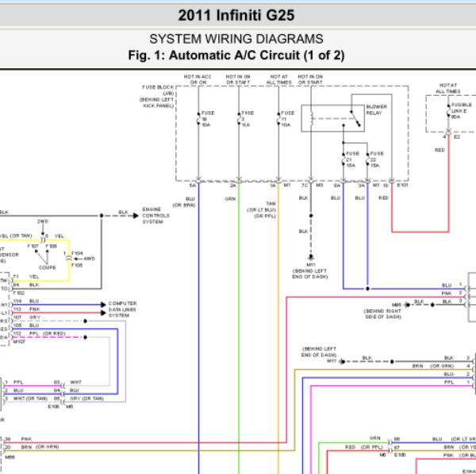The height and width of the screenshot is (474, 476).
Task: Click the "M107" connector label
Action: click(19, 342)
